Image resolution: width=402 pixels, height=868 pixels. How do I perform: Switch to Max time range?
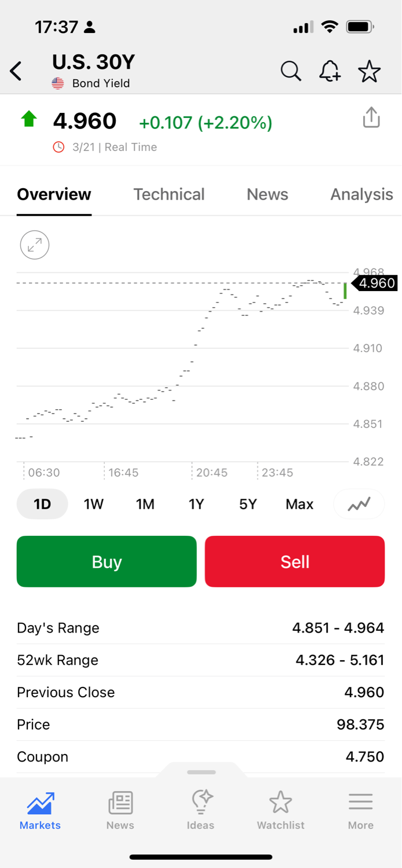point(299,505)
